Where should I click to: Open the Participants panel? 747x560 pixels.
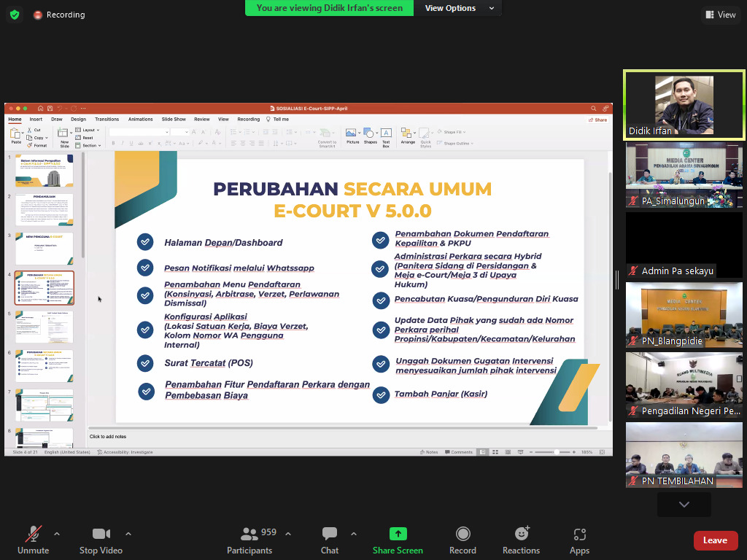249,540
